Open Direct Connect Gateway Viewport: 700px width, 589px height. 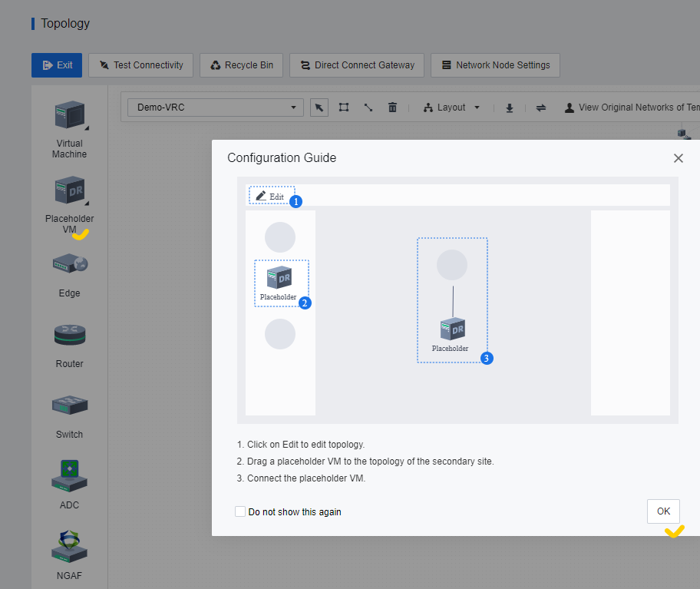[357, 65]
